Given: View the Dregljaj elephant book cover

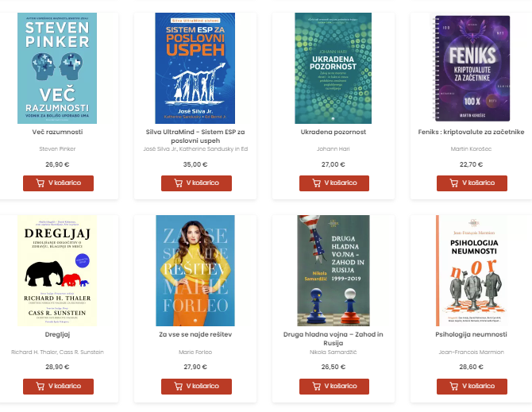Looking at the screenshot, I should [x=57, y=271].
